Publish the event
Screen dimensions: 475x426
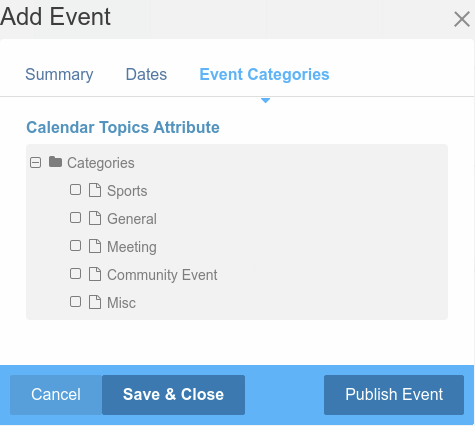(394, 395)
